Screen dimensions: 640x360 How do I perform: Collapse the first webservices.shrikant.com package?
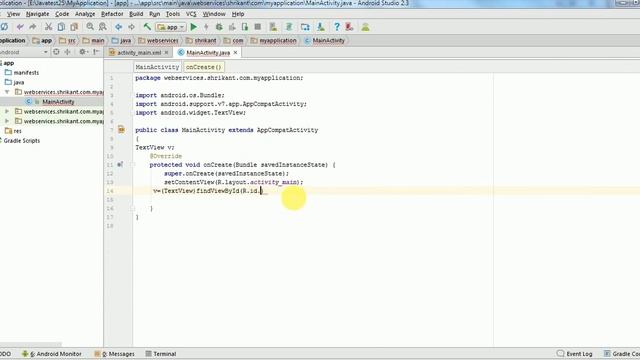pyautogui.click(x=7, y=92)
